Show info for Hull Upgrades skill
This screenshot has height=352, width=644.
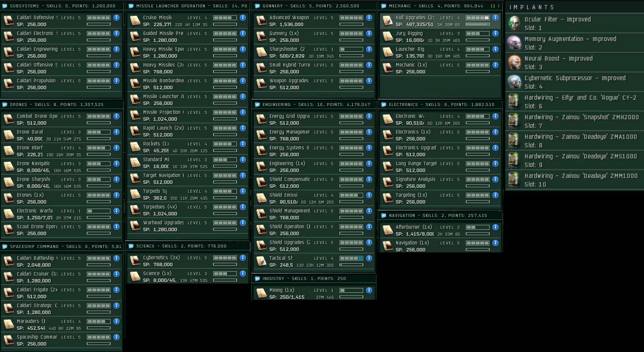[x=495, y=18]
